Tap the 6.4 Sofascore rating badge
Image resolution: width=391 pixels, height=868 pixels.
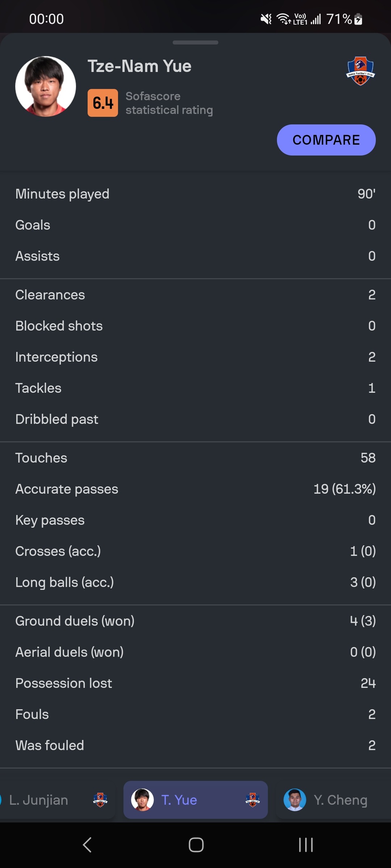coord(103,103)
